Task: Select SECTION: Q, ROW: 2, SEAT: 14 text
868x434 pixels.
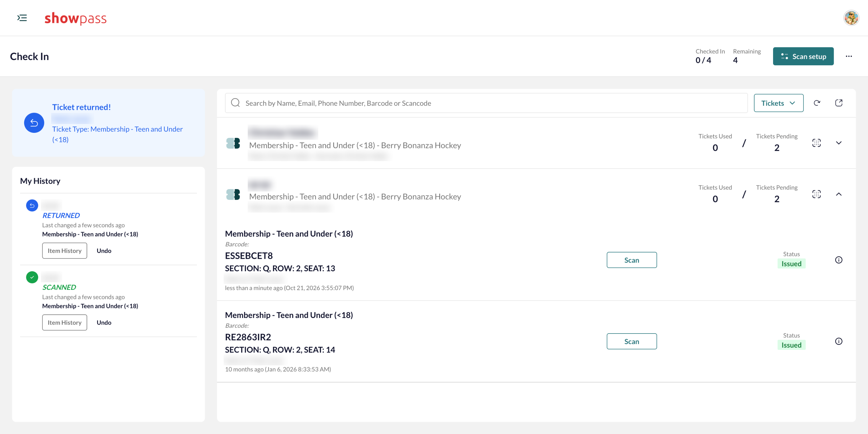Action: pos(280,350)
